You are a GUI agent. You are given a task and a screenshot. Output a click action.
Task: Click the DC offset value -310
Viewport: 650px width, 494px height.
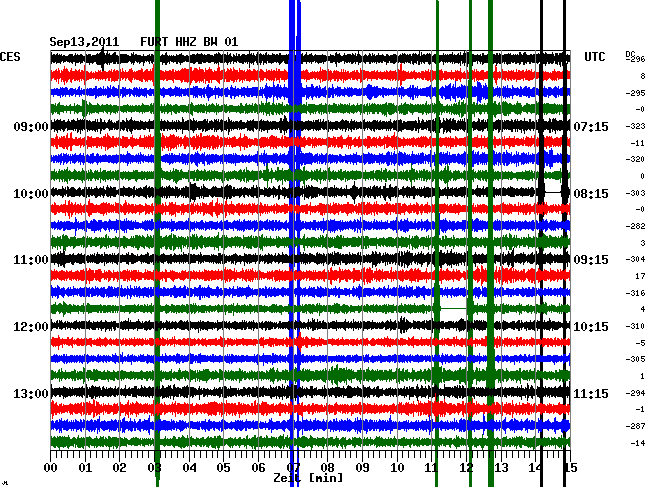pyautogui.click(x=635, y=326)
